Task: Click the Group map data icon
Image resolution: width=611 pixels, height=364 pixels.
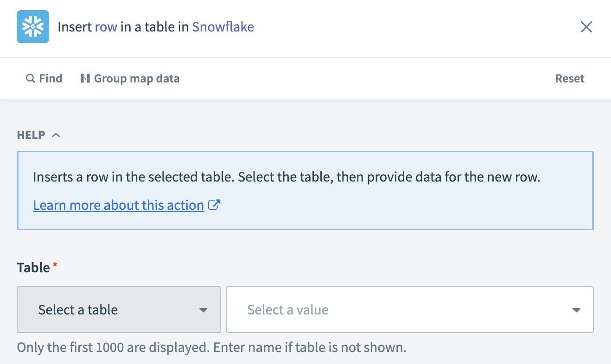Action: 87,78
